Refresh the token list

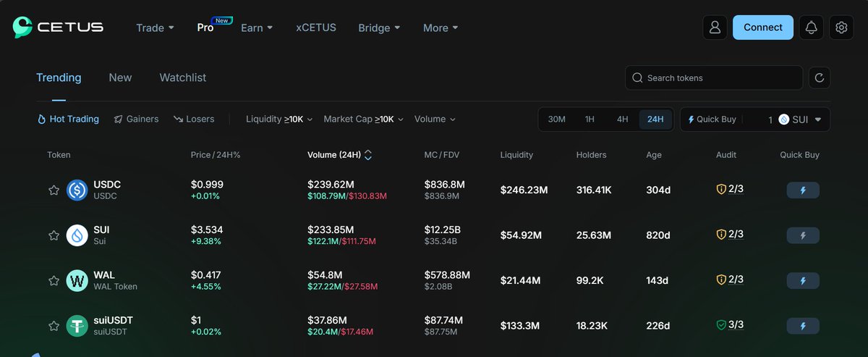819,77
